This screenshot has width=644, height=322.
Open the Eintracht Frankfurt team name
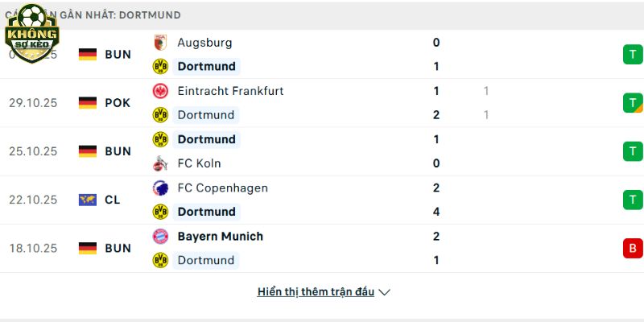tap(230, 91)
